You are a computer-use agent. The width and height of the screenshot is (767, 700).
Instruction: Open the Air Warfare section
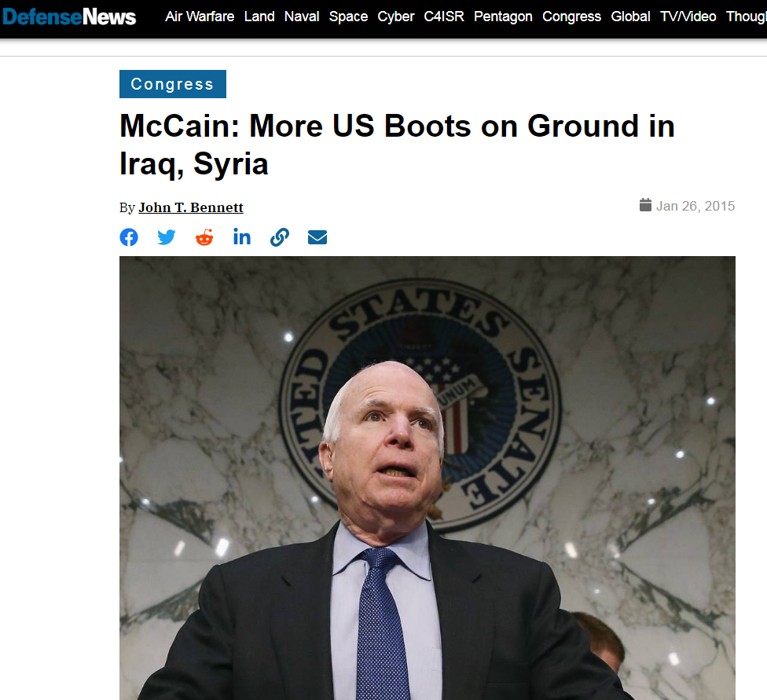coord(200,16)
